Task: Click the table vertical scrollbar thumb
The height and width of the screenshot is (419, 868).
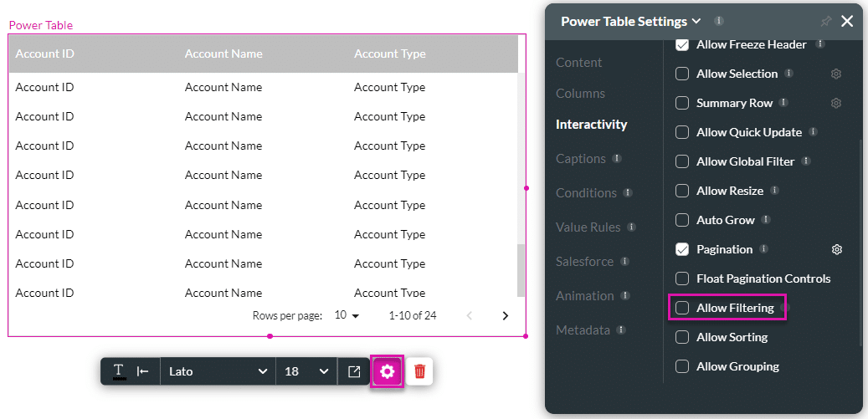Action: [521, 270]
